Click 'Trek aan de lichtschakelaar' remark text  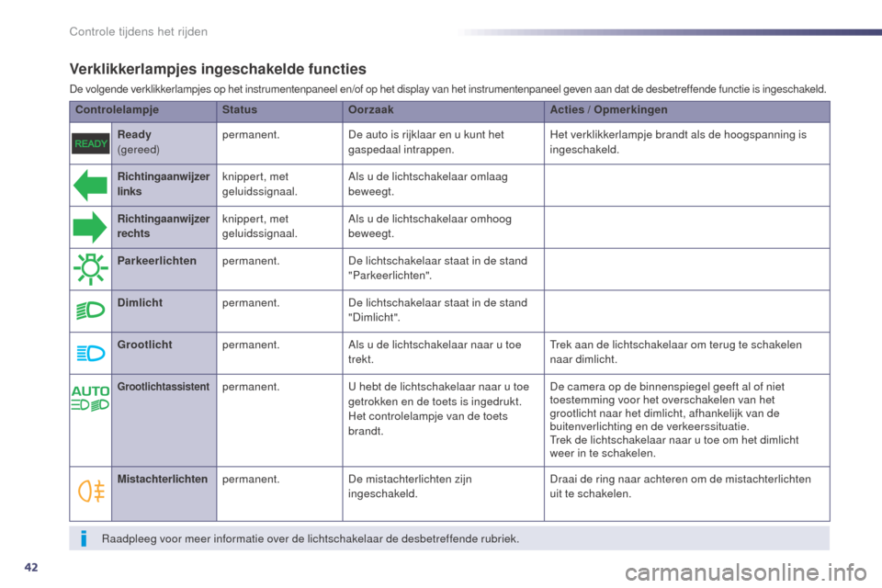675,352
